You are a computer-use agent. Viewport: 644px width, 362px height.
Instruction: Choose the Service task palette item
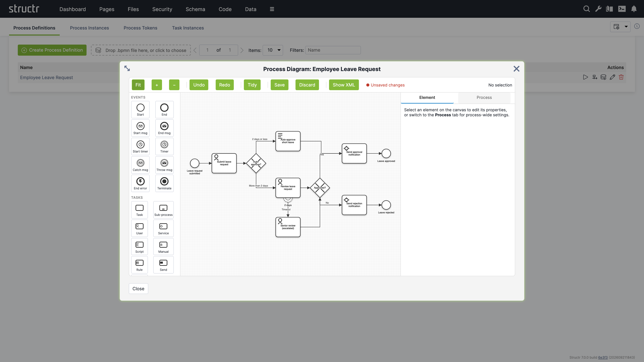click(164, 229)
